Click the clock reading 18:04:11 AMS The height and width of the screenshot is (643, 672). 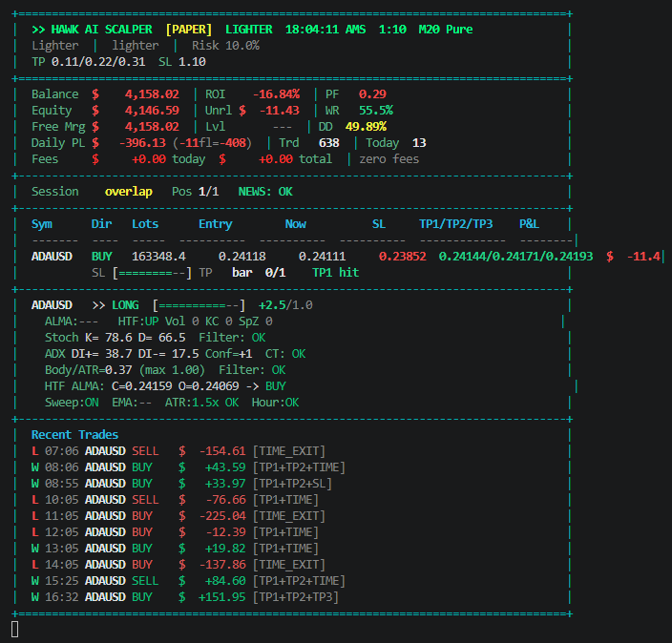(x=325, y=30)
